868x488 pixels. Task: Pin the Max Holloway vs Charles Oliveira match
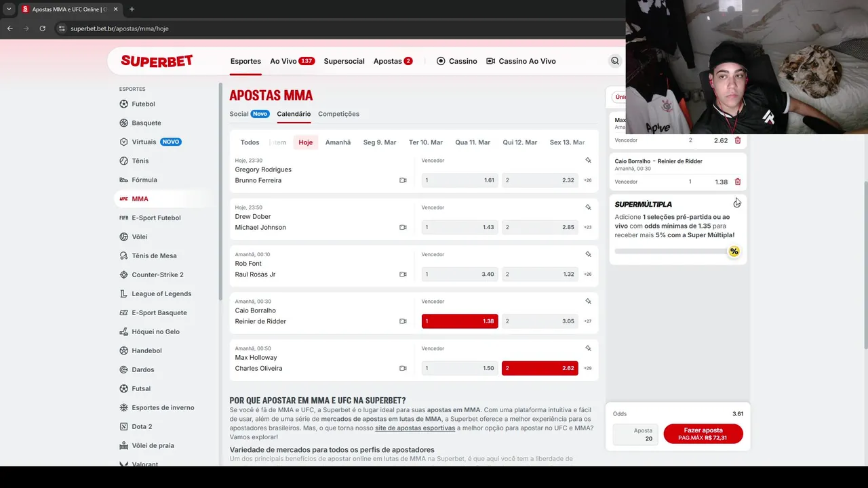(x=588, y=348)
